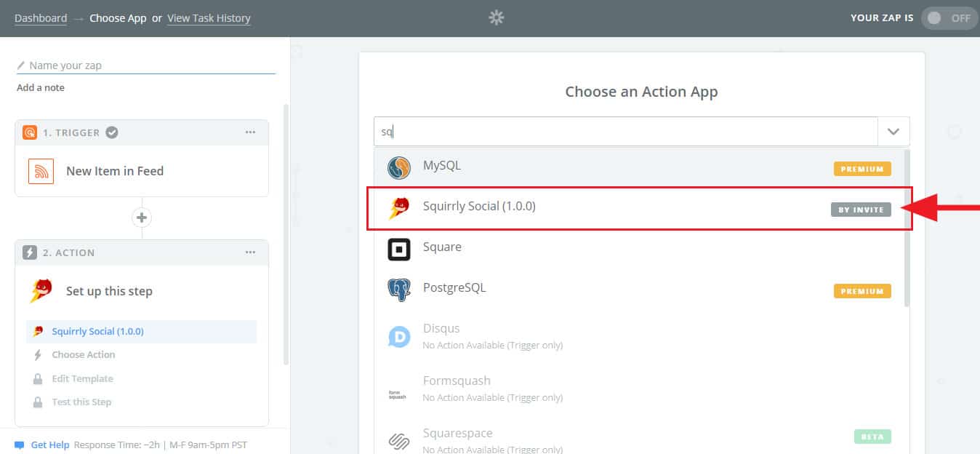Click the PostgreSQL elephant icon
Viewport: 980px width, 454px height.
(x=399, y=290)
